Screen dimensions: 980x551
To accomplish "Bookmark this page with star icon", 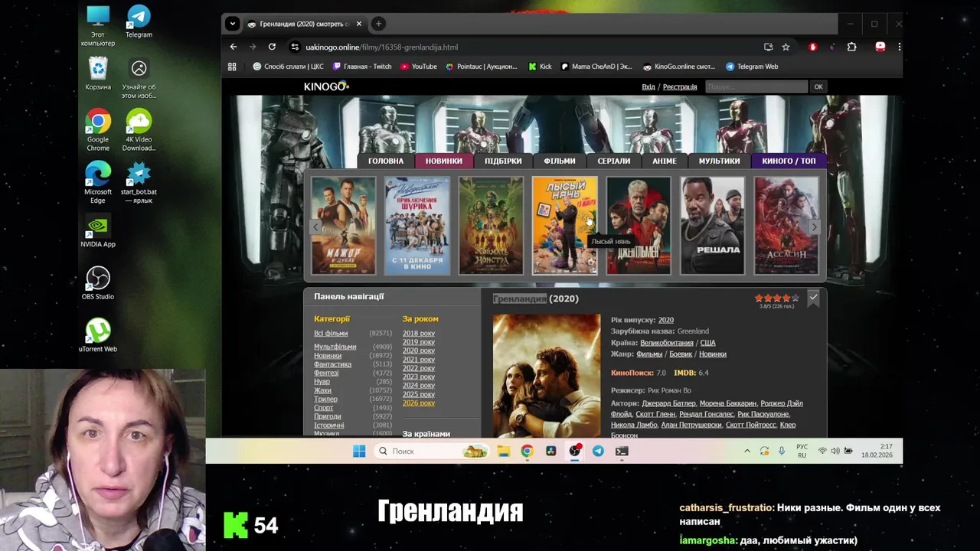I will (786, 47).
